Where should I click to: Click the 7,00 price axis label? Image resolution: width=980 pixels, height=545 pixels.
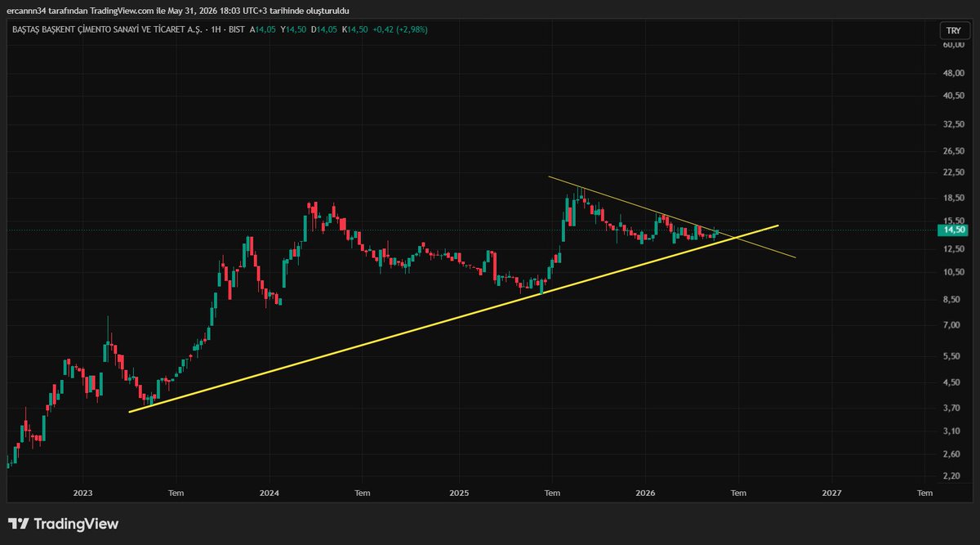(953, 325)
